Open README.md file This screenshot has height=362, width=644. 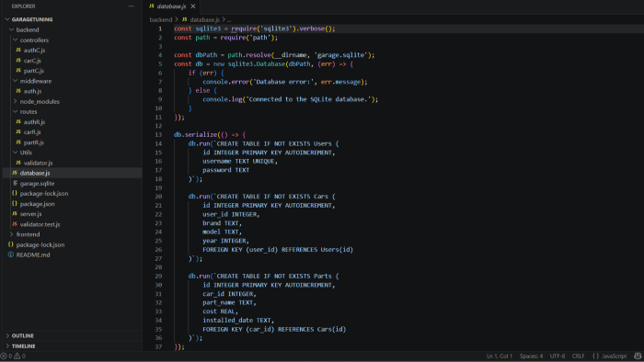coord(33,255)
